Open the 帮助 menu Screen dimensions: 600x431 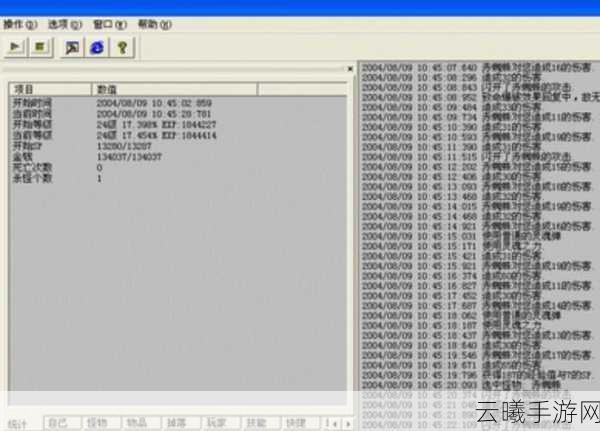(155, 24)
